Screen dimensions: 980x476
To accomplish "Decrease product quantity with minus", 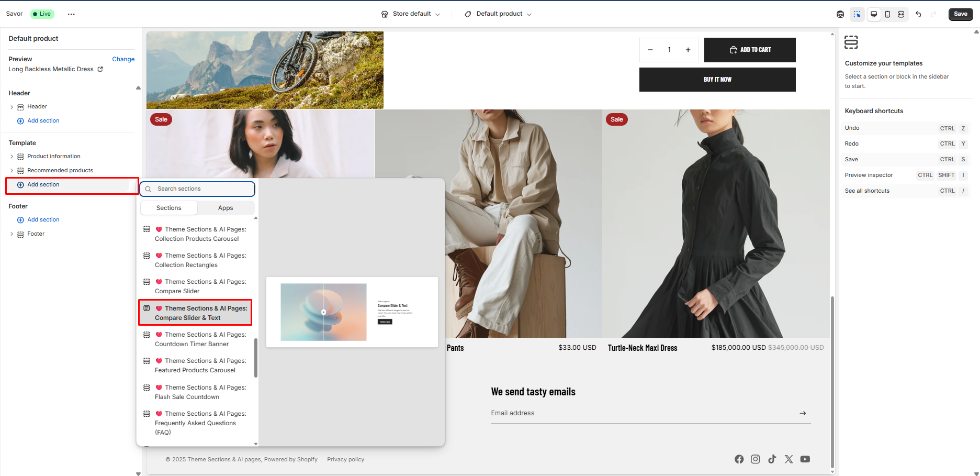I will coord(650,50).
